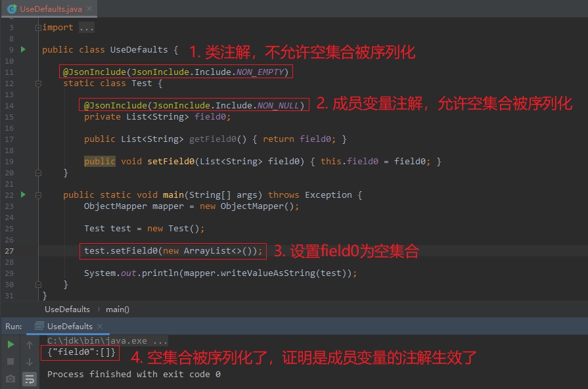Close the UseDefaults.java editor tab
This screenshot has width=588, height=389.
(89, 9)
